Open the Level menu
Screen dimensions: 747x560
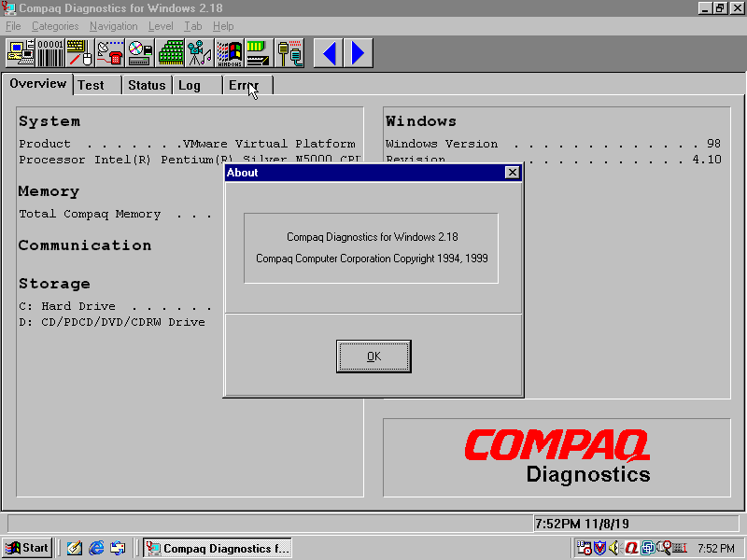(x=161, y=26)
